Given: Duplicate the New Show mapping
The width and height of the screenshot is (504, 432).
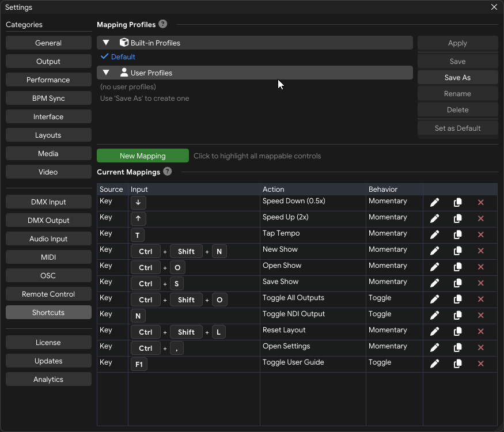Looking at the screenshot, I should [x=458, y=251].
